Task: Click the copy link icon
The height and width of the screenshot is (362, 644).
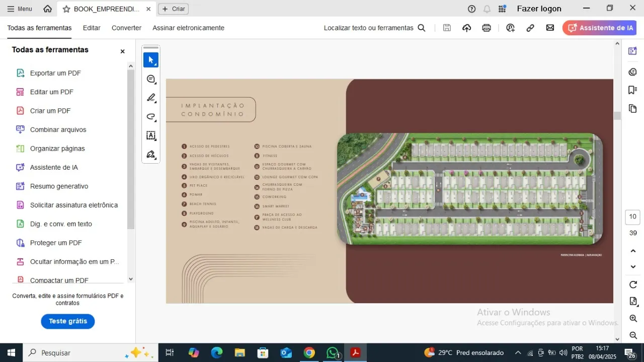Action: [530, 28]
